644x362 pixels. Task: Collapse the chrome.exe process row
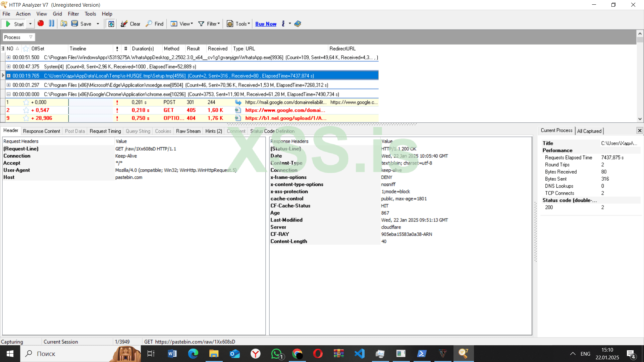pyautogui.click(x=8, y=94)
